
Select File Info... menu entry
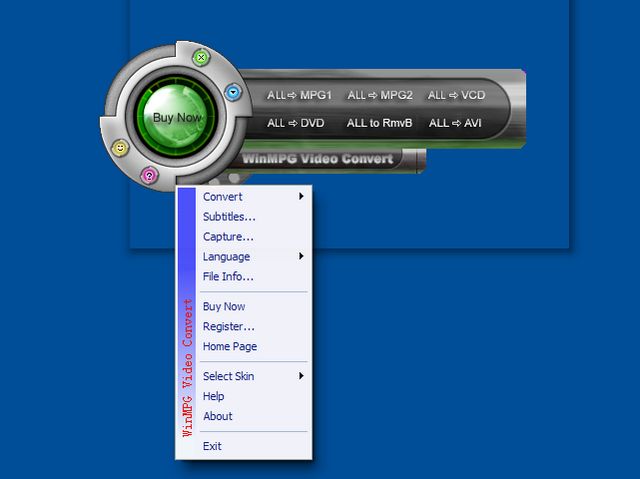tap(253, 277)
